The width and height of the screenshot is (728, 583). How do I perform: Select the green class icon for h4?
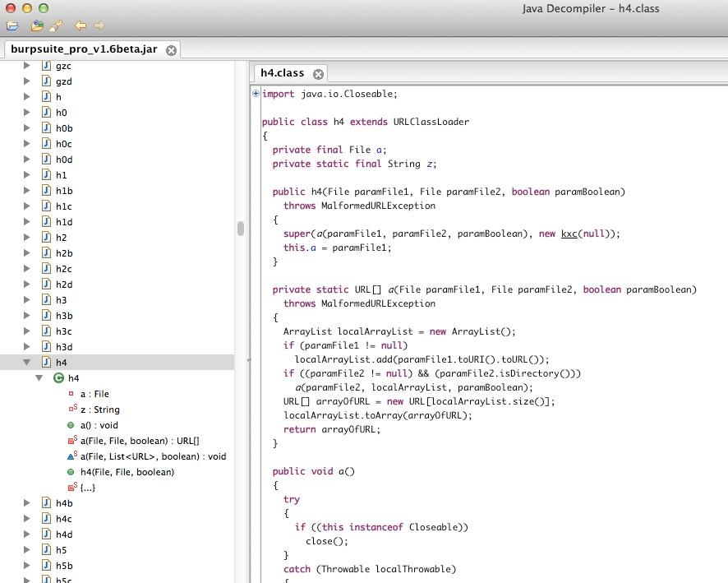(58, 378)
